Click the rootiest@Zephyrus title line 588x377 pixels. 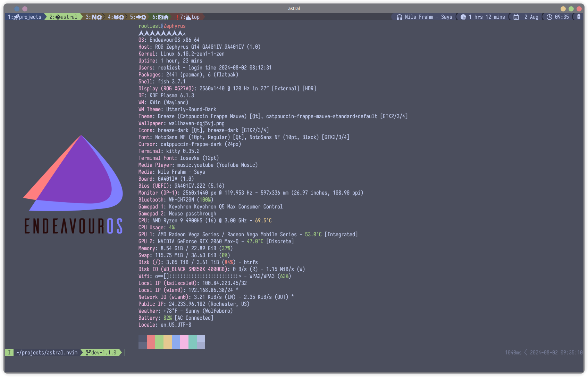coord(162,26)
